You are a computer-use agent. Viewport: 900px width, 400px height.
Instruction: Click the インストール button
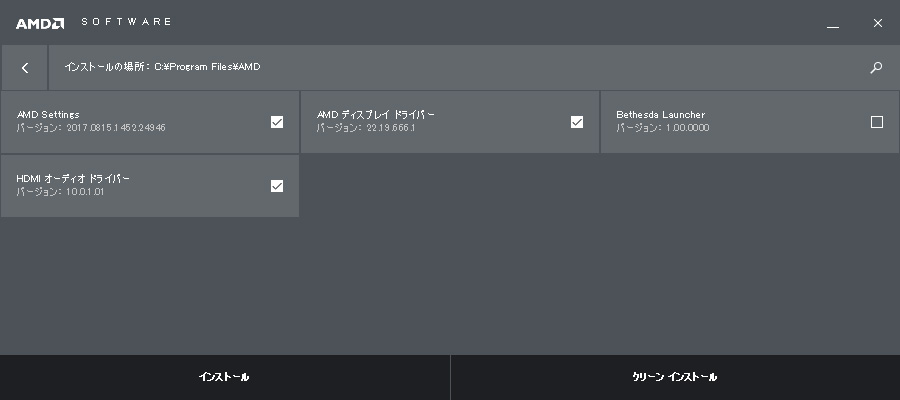224,377
